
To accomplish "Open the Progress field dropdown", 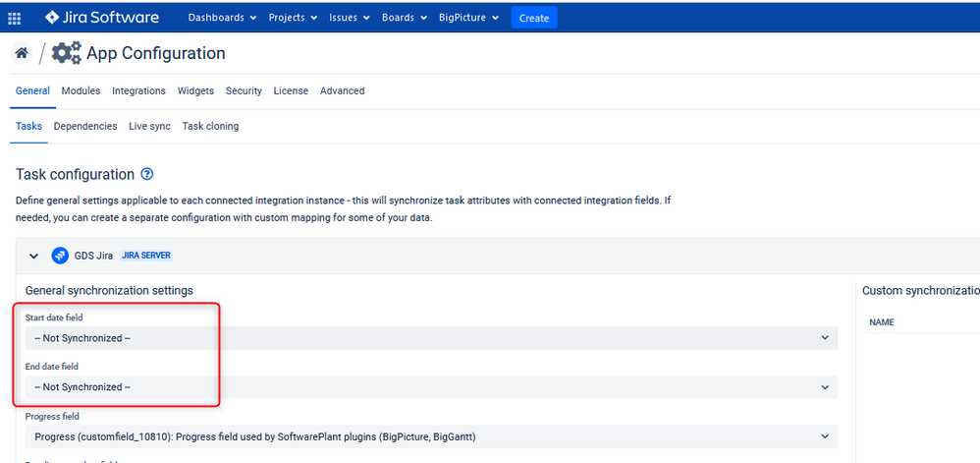I will point(431,436).
